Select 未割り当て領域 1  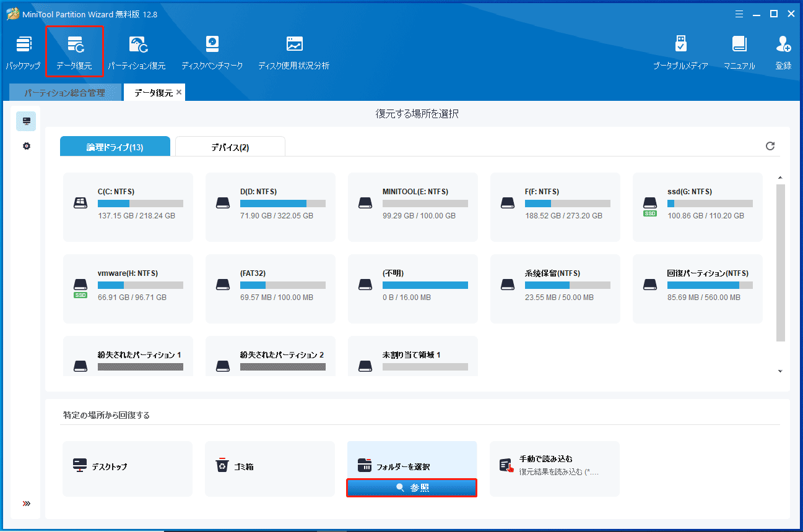413,356
